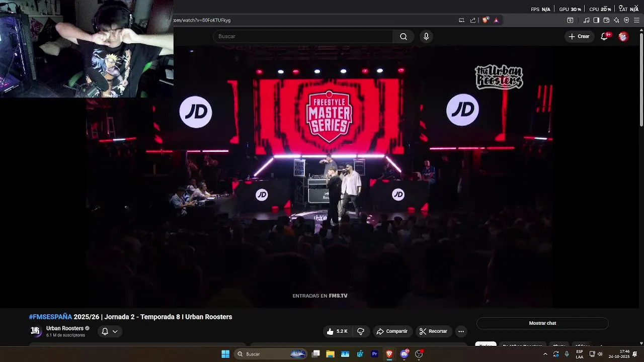644x362 pixels.
Task: Activate voice search microphone icon
Action: tap(426, 36)
